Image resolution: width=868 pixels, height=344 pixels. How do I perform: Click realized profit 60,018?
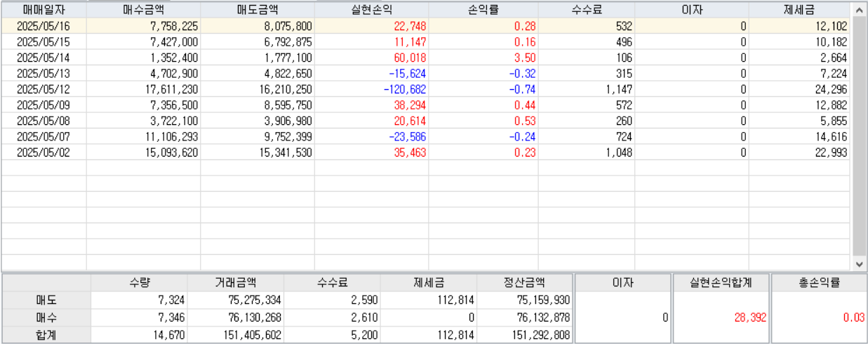pos(410,58)
